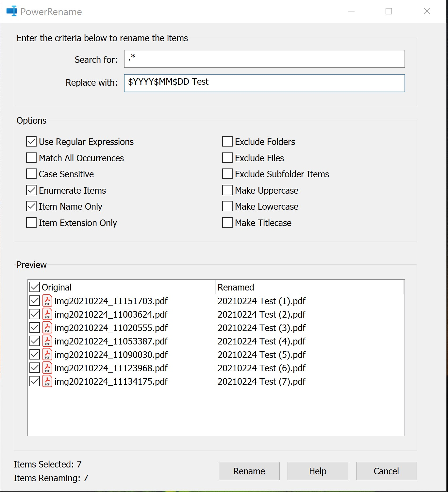Viewport: 448px width, 492px height.
Task: Enable Item Extension Only
Action: click(31, 222)
